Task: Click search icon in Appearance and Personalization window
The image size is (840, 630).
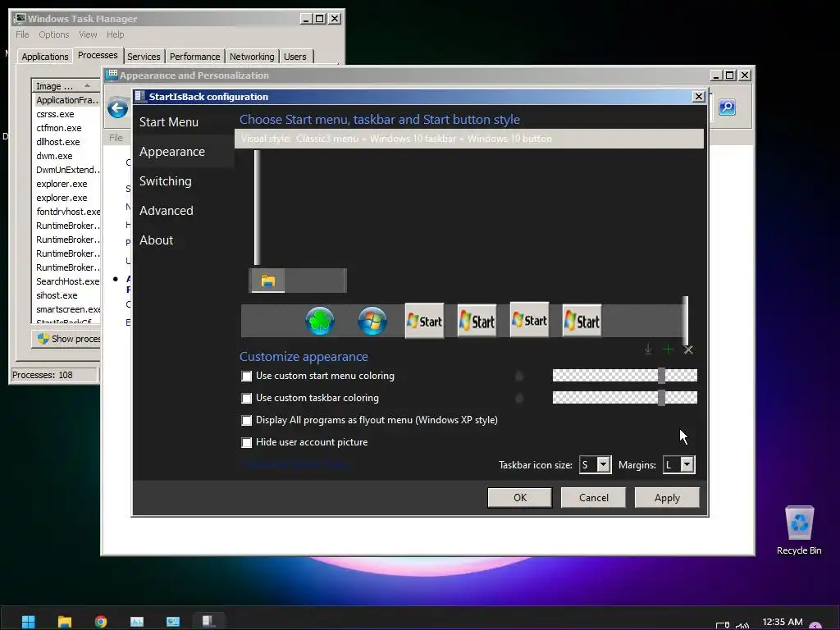Action: (727, 107)
